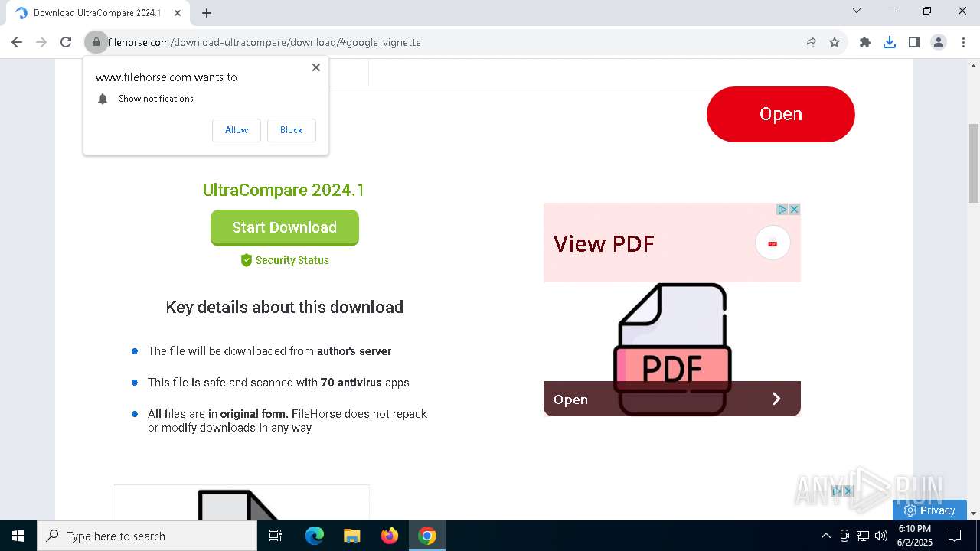980x551 pixels.
Task: Open network icon in system tray
Action: [863, 536]
